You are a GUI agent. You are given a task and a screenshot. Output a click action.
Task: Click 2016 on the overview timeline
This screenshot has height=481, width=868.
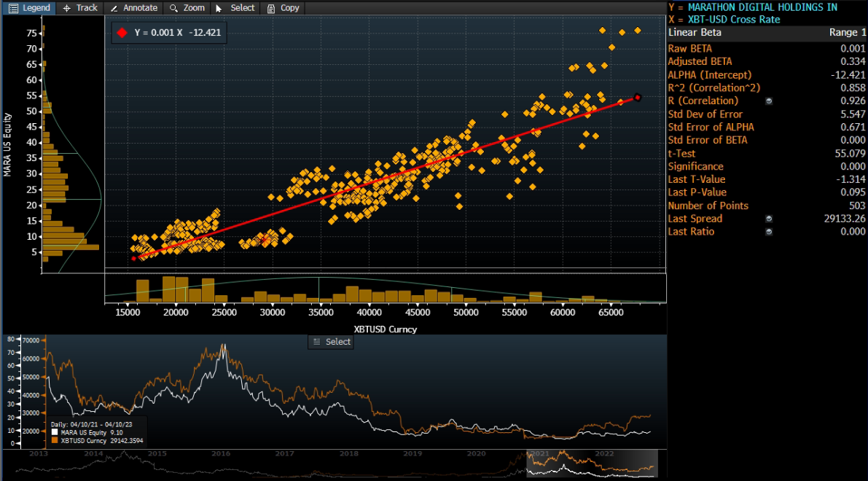(x=221, y=454)
